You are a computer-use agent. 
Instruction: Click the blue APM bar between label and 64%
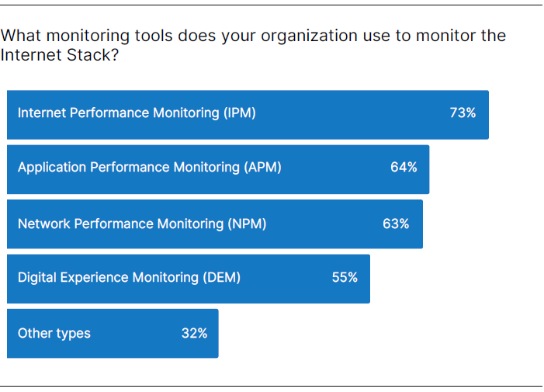pyautogui.click(x=335, y=168)
